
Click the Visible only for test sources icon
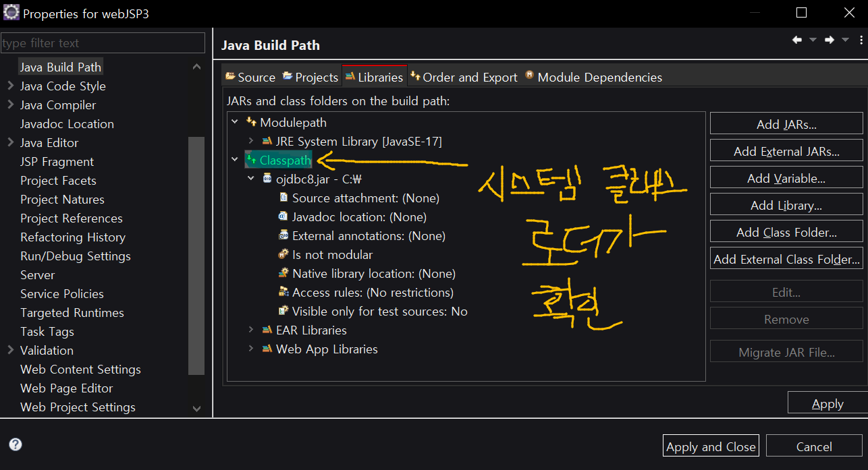(x=283, y=311)
